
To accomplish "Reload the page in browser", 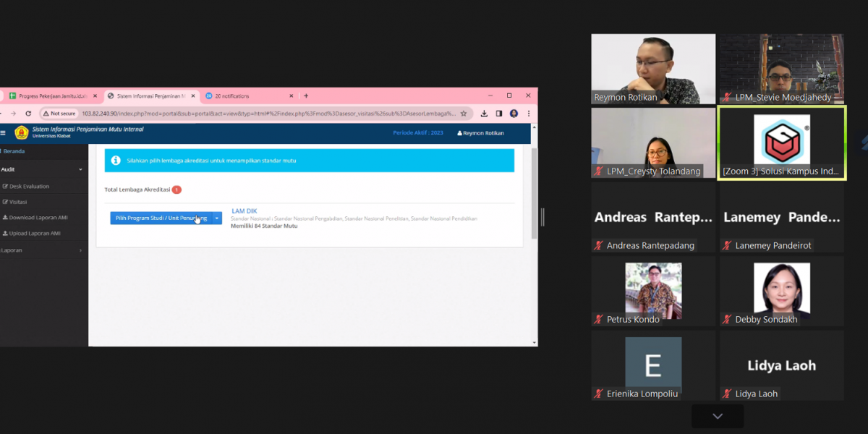I will point(28,114).
